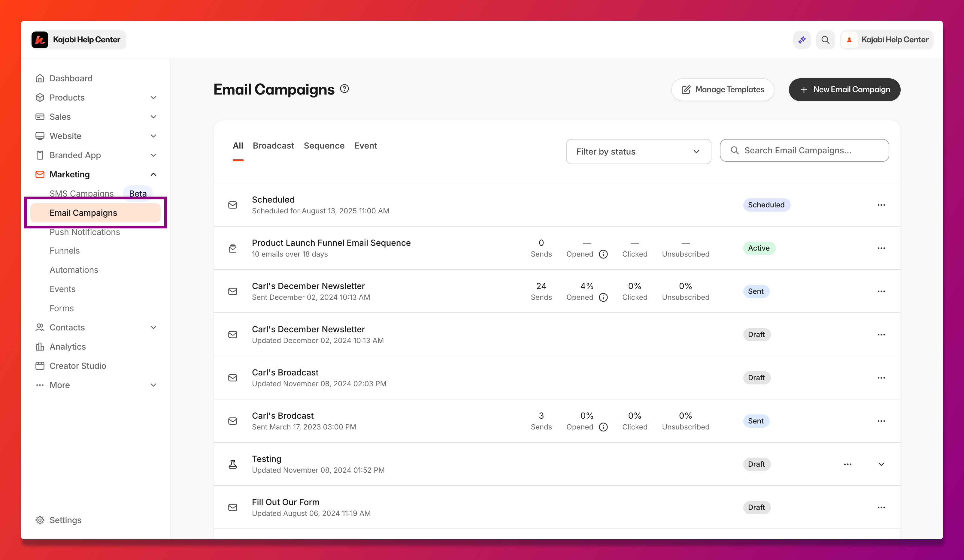Image resolution: width=964 pixels, height=560 pixels.
Task: Open the Automations sidebar link
Action: 74,270
